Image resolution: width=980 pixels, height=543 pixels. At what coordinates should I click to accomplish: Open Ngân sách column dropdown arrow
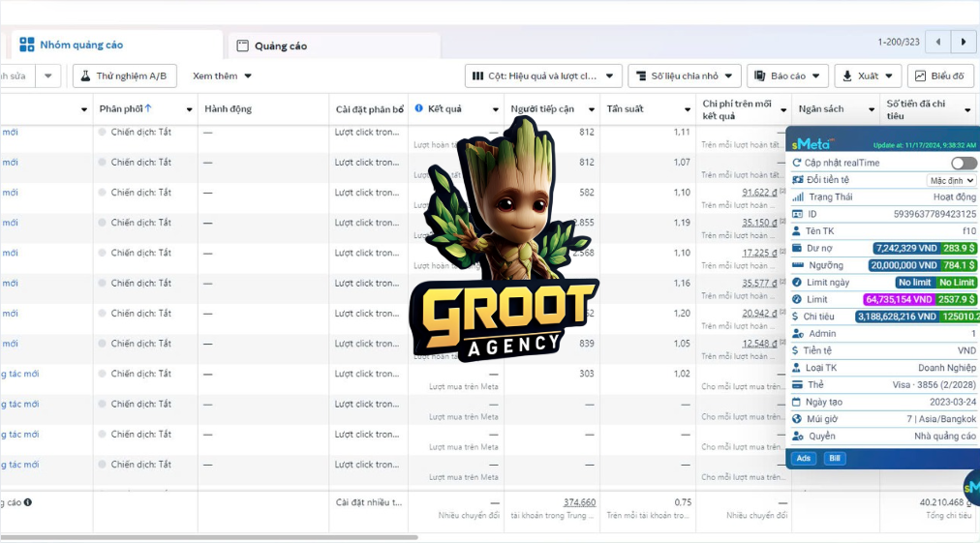(872, 109)
